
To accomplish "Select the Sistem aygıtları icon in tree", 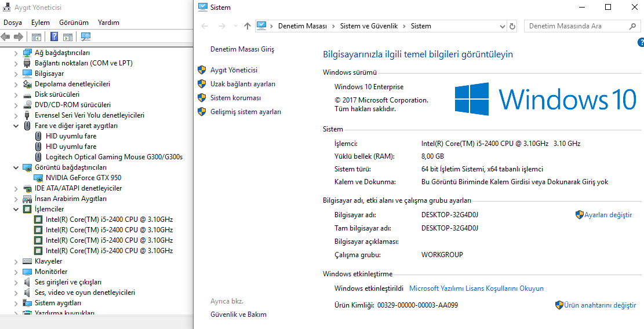I will click(27, 303).
